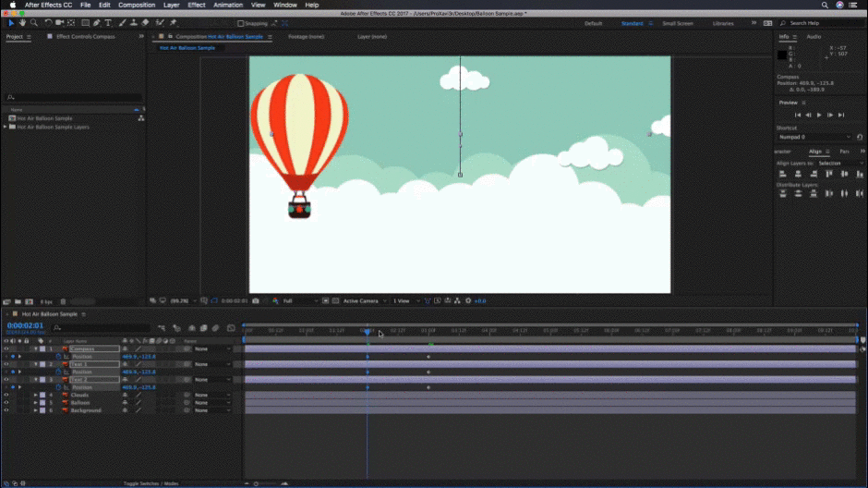
Task: Select the Pen tool
Action: [97, 23]
